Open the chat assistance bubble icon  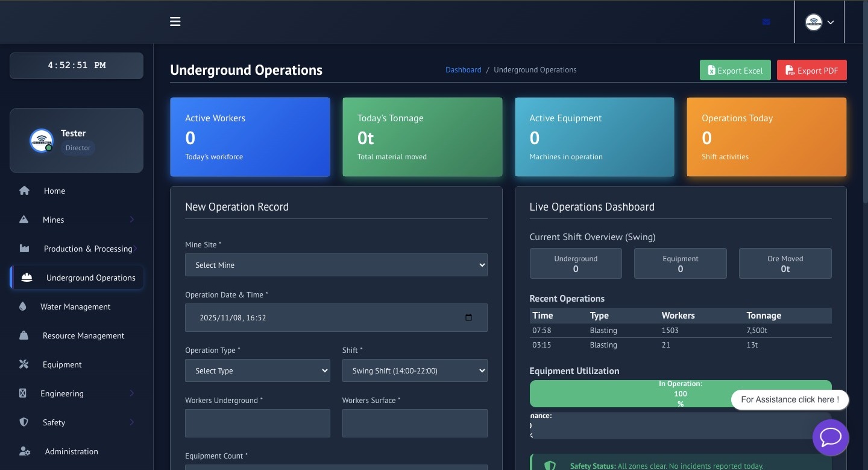(x=831, y=437)
